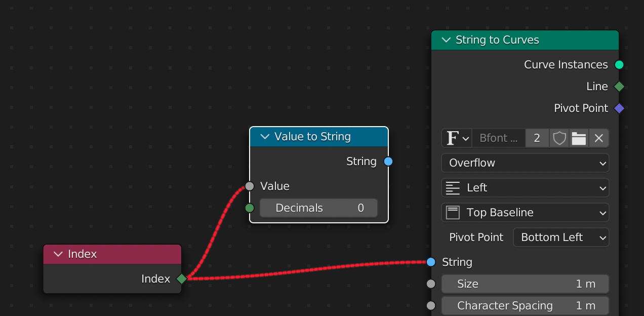Viewport: 644px width, 316px height.
Task: Click the Pivot Point label beside Bottom Left
Action: [476, 238]
